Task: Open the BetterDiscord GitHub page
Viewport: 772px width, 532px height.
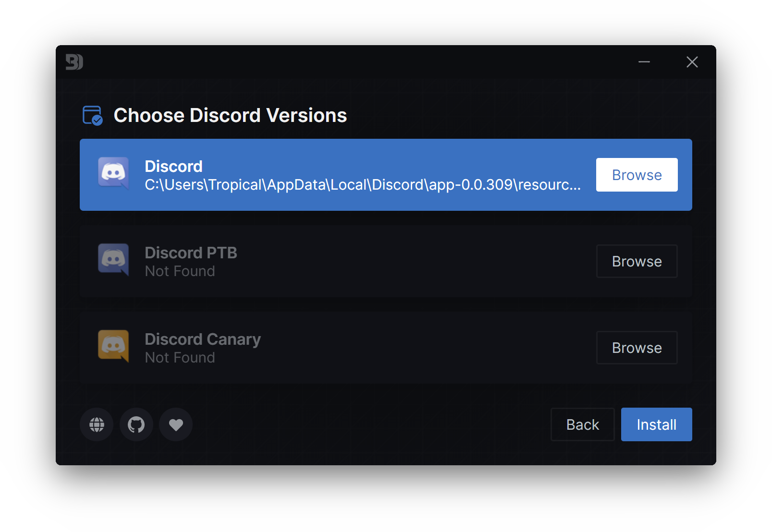Action: (x=136, y=424)
